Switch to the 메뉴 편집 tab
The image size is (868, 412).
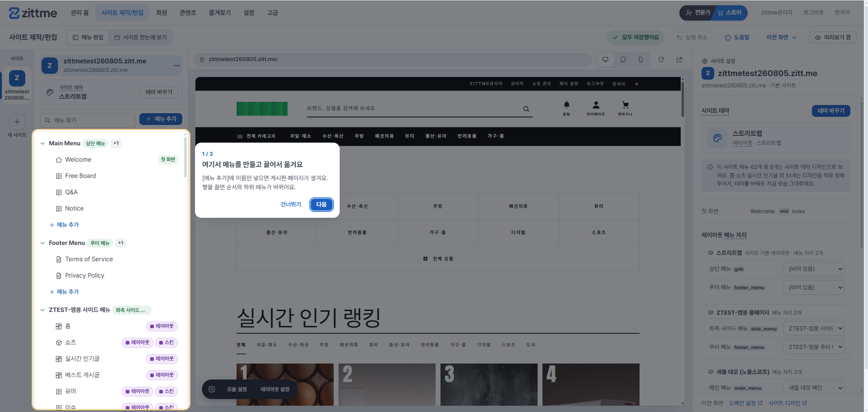(x=88, y=38)
